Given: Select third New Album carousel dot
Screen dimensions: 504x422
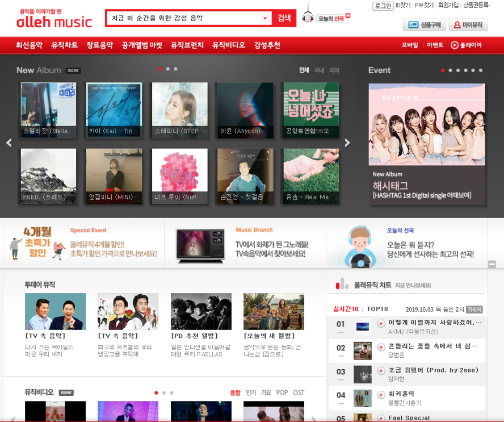Looking at the screenshot, I should 175,69.
